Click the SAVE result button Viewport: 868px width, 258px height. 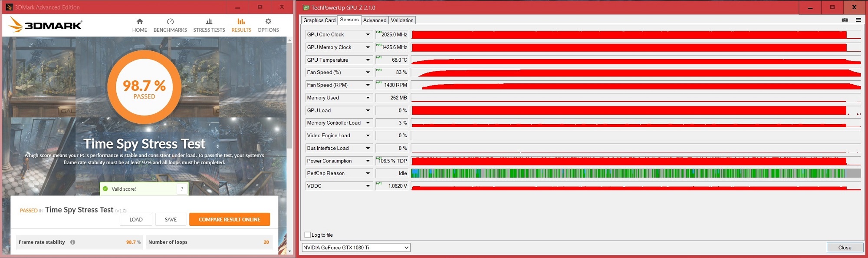pyautogui.click(x=171, y=219)
